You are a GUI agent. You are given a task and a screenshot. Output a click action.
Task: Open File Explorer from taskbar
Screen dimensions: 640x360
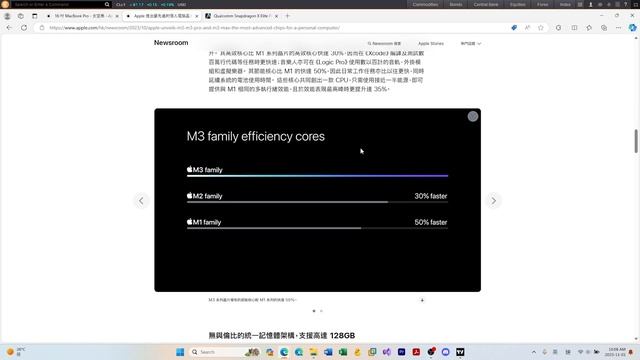(313, 352)
